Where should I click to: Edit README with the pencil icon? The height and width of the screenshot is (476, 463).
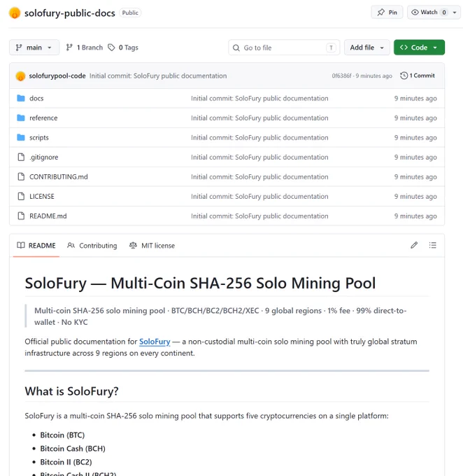[x=414, y=245]
